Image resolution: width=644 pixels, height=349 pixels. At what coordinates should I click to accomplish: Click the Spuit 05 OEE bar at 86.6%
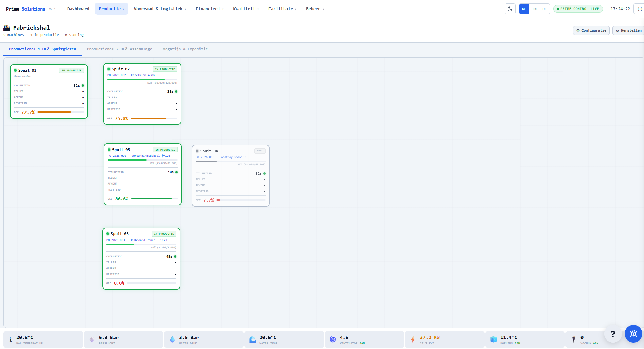[154, 199]
